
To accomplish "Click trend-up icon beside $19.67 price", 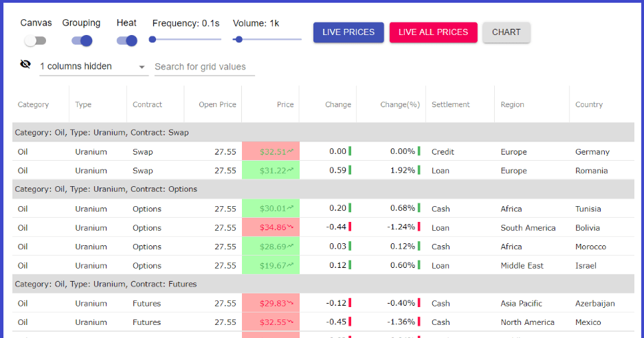I will (290, 265).
